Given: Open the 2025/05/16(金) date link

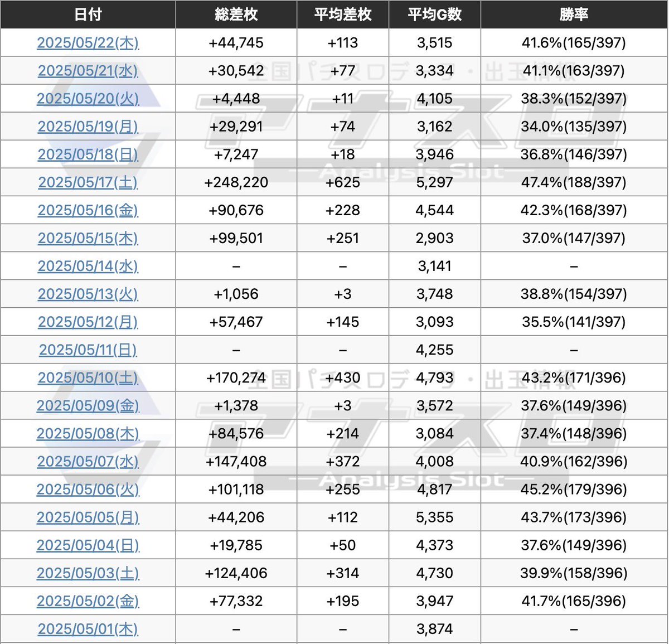Looking at the screenshot, I should point(88,210).
